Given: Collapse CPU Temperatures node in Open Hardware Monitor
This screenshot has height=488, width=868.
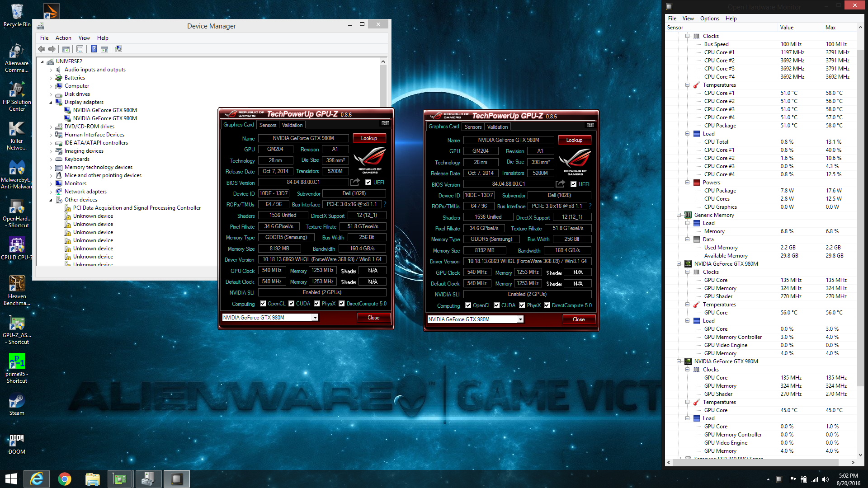Looking at the screenshot, I should [x=687, y=85].
